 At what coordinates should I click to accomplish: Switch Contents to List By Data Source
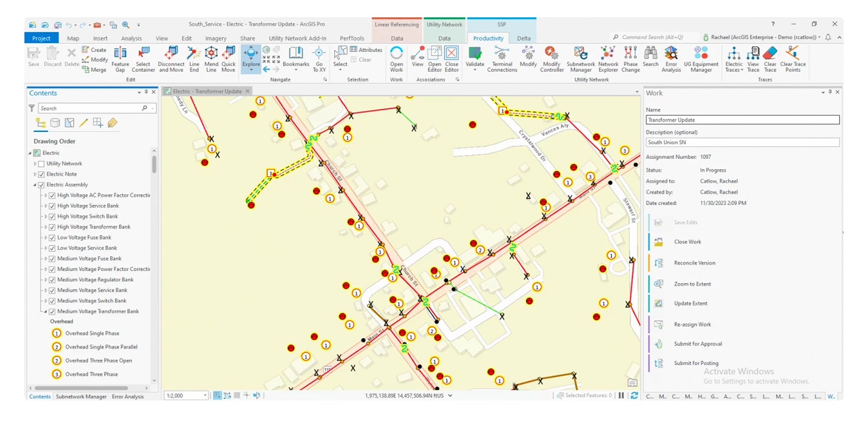[x=55, y=123]
